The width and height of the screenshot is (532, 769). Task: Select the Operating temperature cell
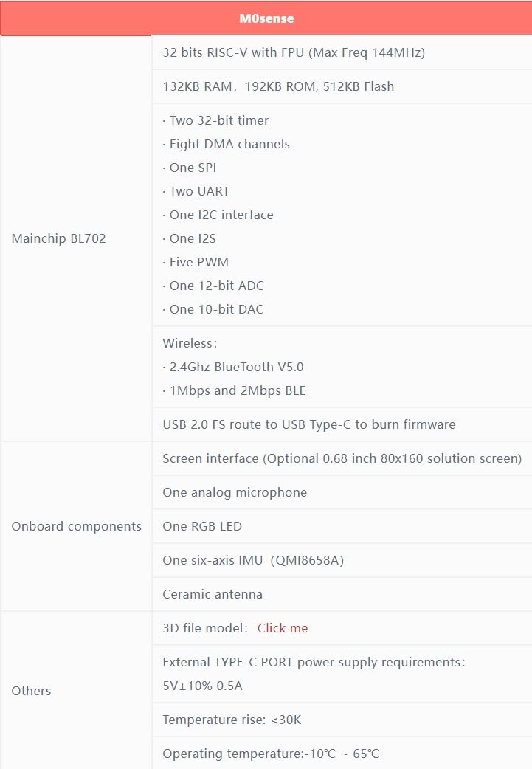coord(271,754)
